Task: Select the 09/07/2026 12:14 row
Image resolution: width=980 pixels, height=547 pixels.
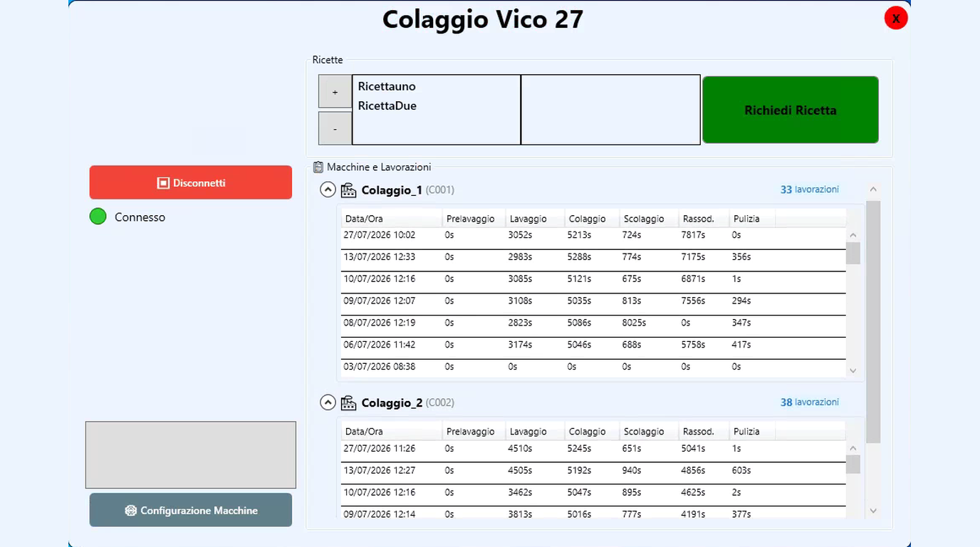Action: (x=593, y=514)
